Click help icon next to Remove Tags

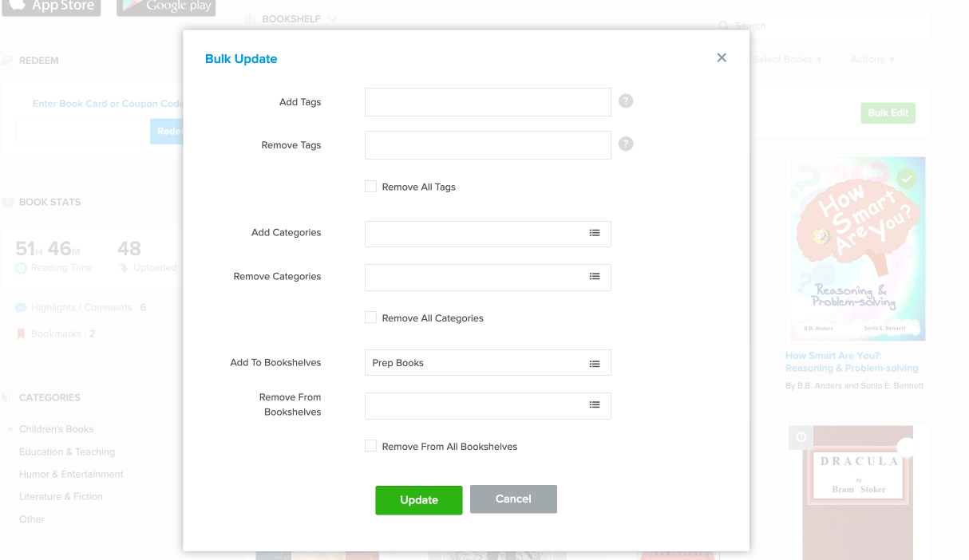click(x=626, y=144)
